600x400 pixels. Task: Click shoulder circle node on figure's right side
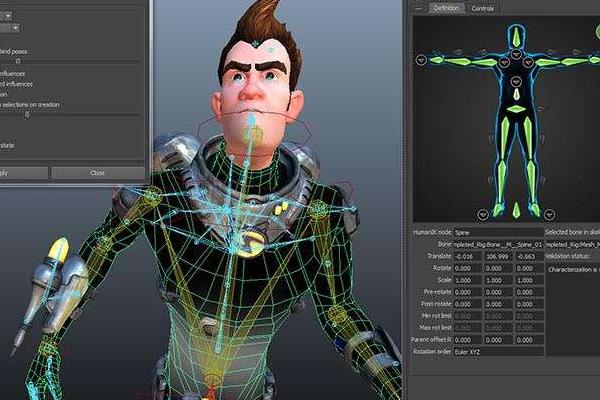528,62
